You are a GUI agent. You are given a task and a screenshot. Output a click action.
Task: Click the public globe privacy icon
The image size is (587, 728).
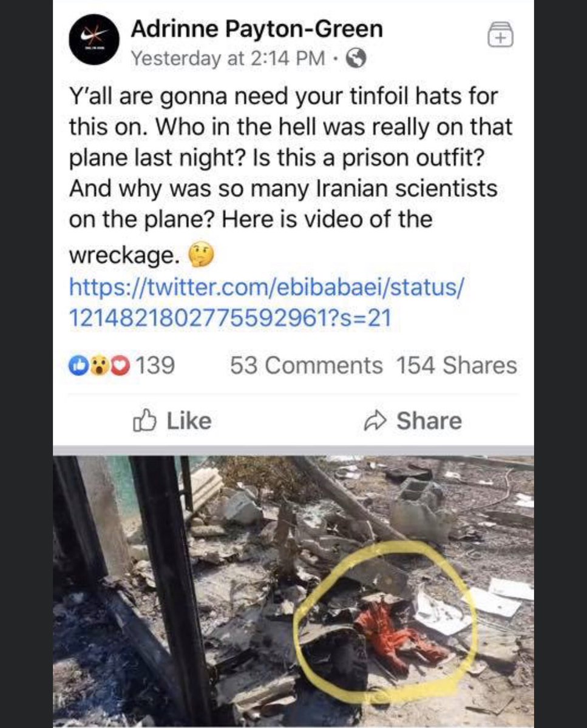click(x=356, y=58)
